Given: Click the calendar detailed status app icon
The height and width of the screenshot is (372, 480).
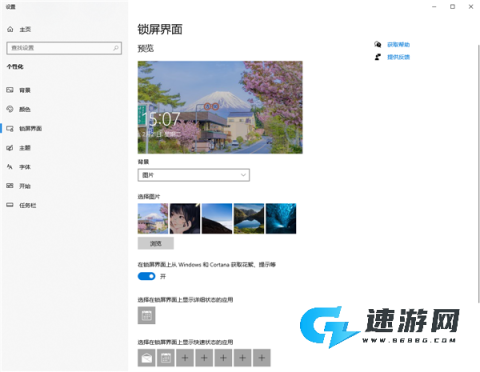Looking at the screenshot, I should (147, 315).
